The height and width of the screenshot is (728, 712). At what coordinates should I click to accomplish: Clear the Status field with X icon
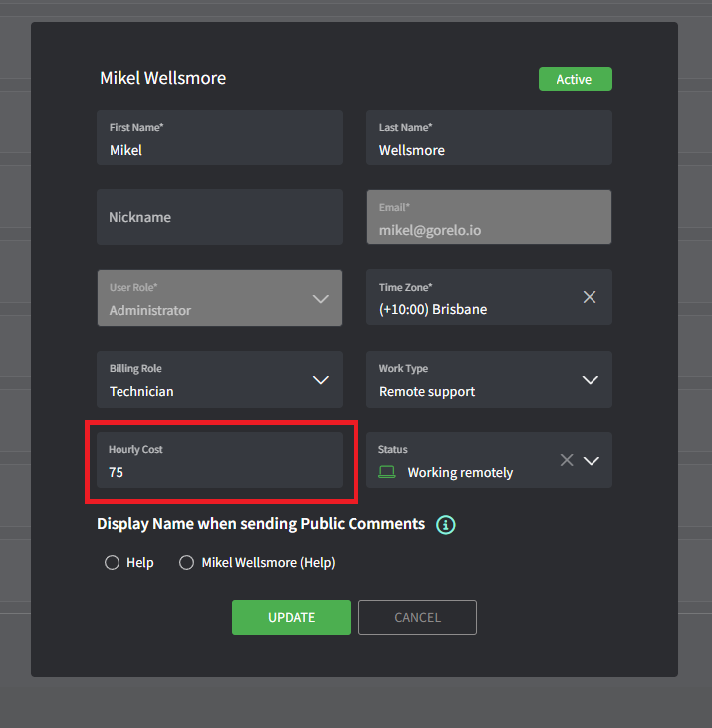567,460
